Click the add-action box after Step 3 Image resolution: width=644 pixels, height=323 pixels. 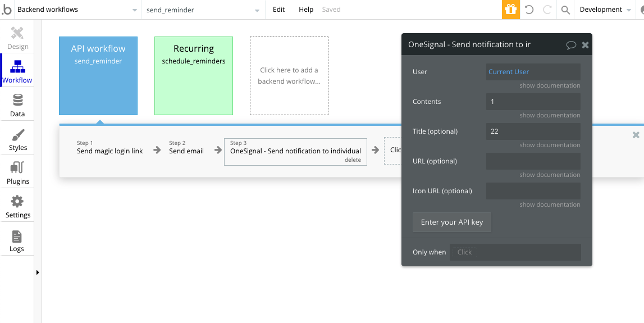click(x=392, y=151)
